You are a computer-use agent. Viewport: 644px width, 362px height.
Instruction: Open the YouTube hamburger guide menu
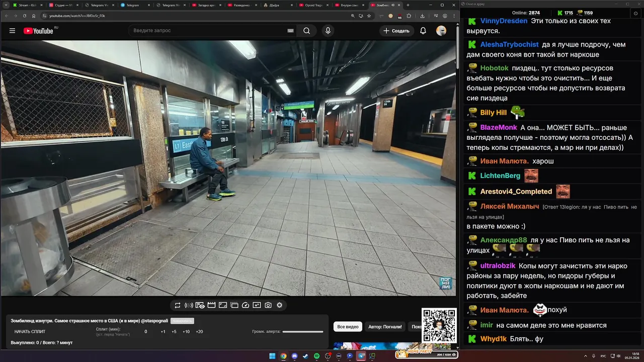12,31
